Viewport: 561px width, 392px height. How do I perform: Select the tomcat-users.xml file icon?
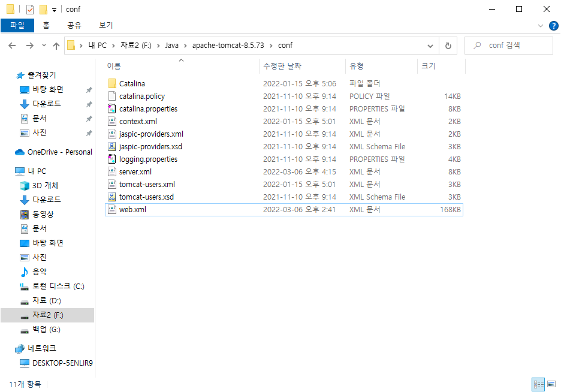pos(112,184)
